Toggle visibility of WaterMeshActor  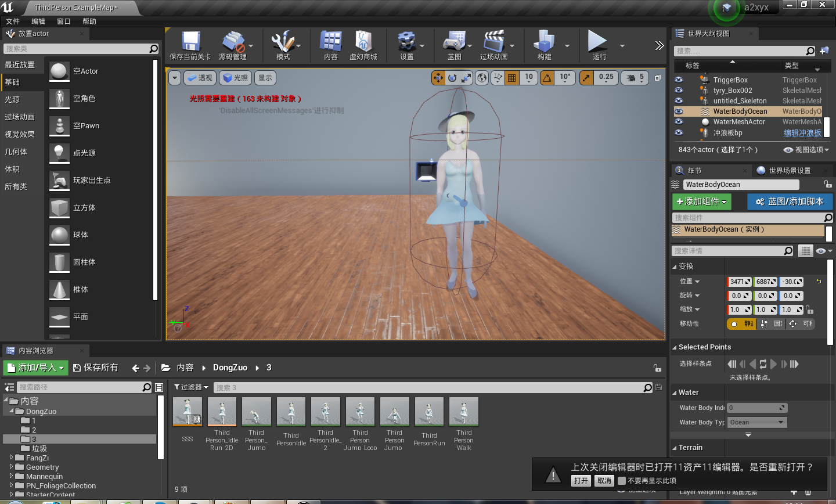point(679,122)
